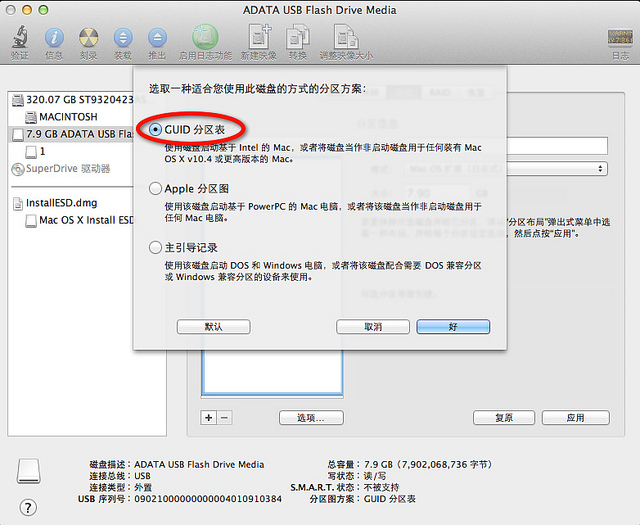Confirm with the 好 button
The image size is (640, 525).
pyautogui.click(x=453, y=327)
